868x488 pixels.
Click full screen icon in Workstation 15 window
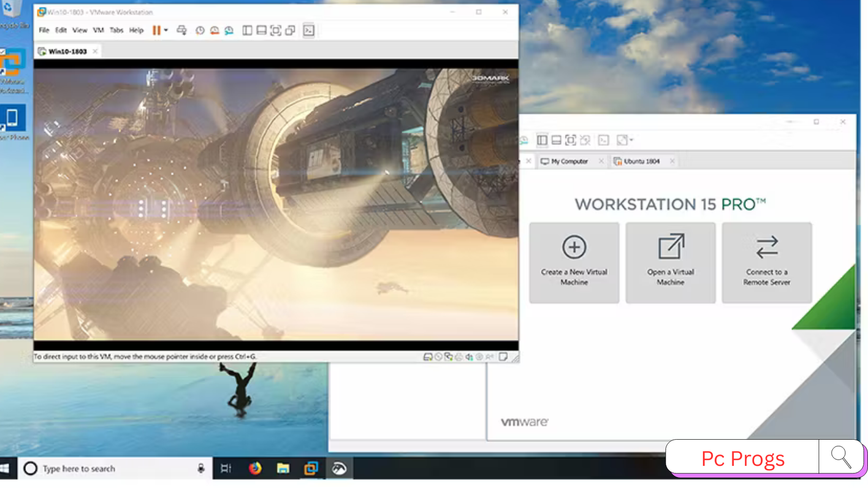[571, 140]
